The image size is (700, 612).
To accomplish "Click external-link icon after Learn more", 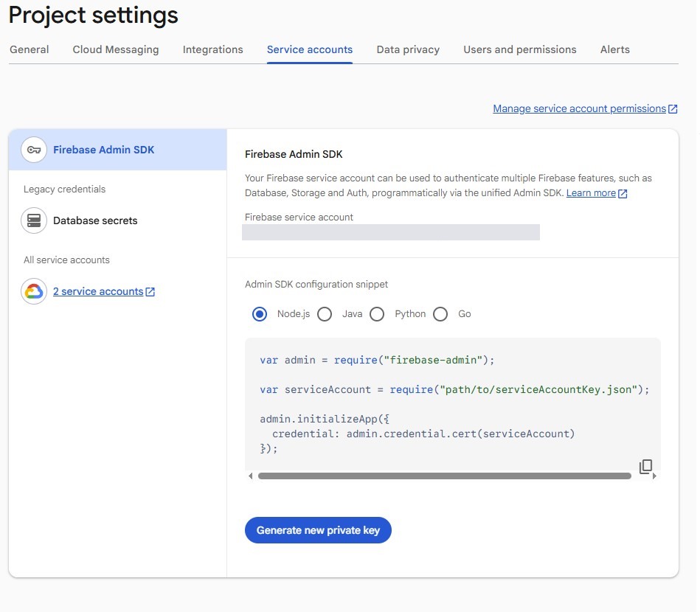I will (623, 193).
